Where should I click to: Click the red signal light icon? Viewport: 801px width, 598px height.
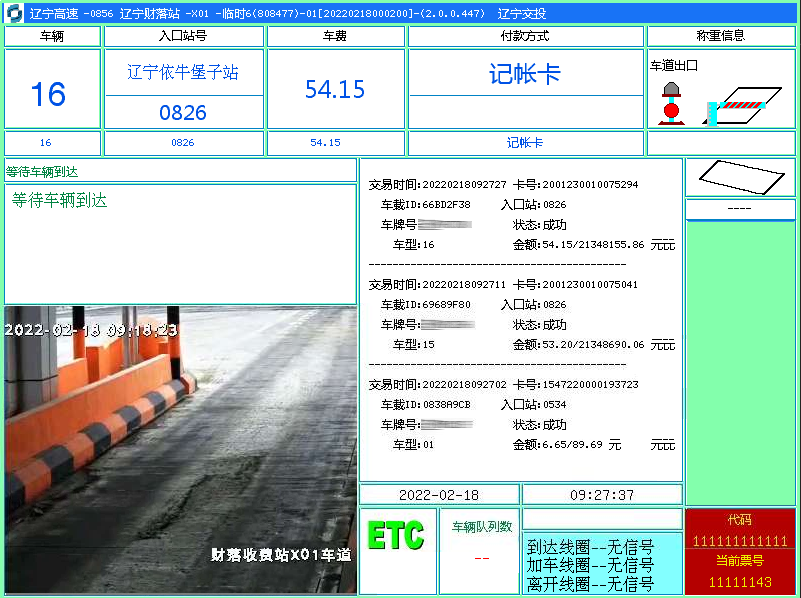coord(671,103)
